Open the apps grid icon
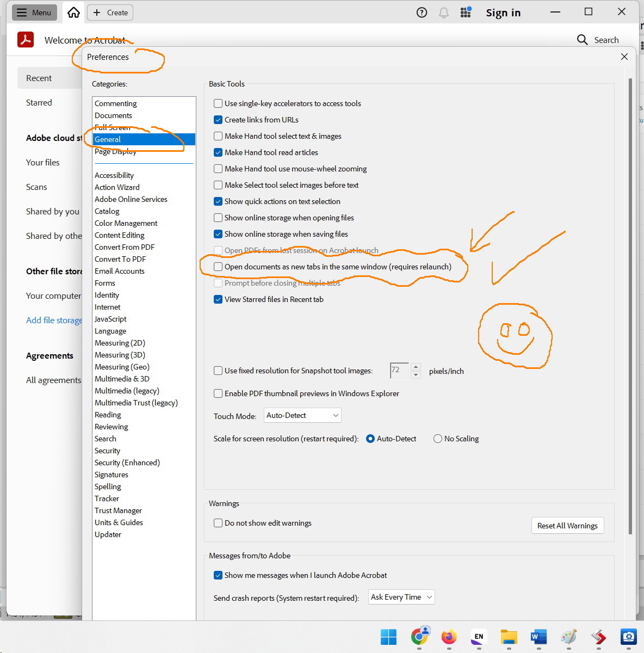644x653 pixels. click(466, 12)
